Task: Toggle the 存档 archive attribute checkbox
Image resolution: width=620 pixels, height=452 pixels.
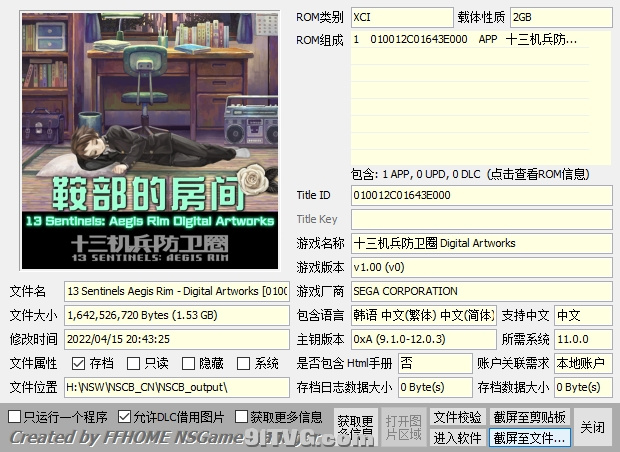Action: pos(79,363)
